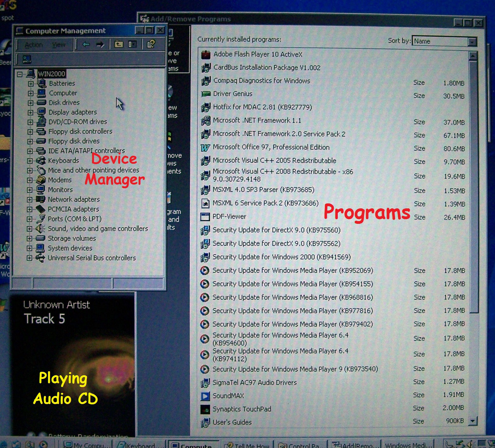
Task: Click the Driver Genius program icon
Action: [x=205, y=94]
